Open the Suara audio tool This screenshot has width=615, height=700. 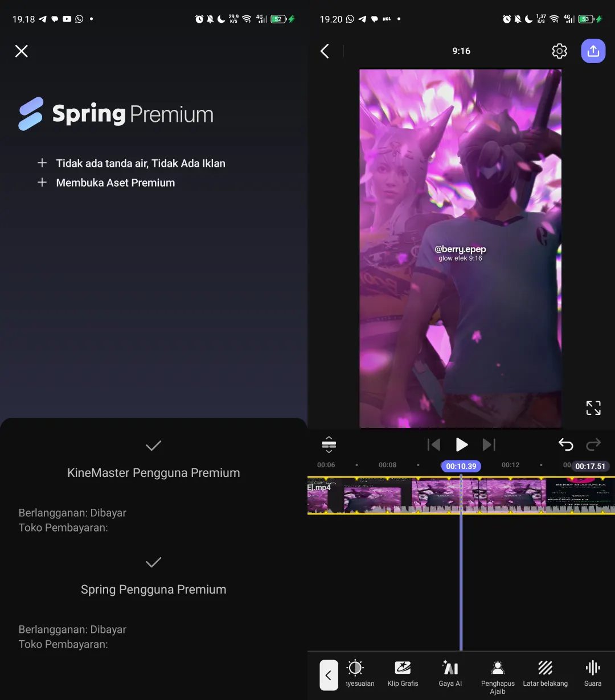(x=592, y=674)
